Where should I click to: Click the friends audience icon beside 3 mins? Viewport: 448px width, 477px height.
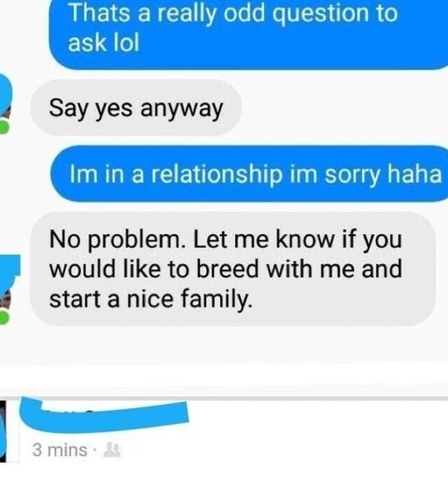pyautogui.click(x=113, y=450)
